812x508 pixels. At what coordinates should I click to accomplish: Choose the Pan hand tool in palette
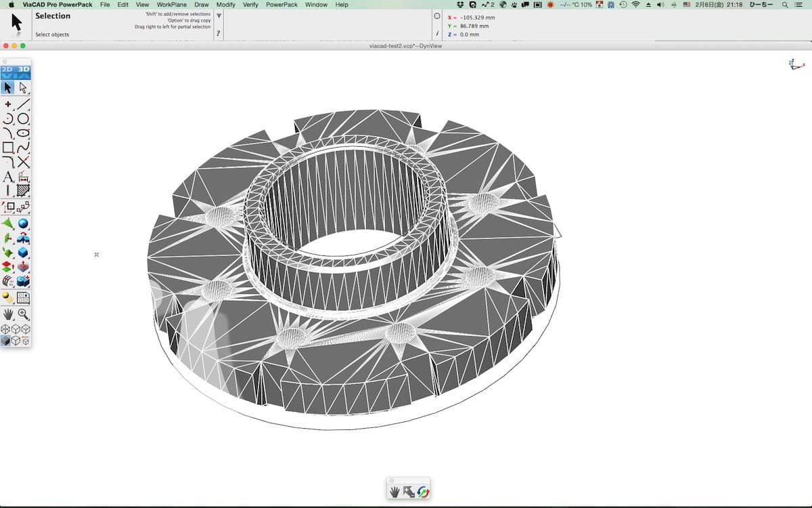click(8, 314)
